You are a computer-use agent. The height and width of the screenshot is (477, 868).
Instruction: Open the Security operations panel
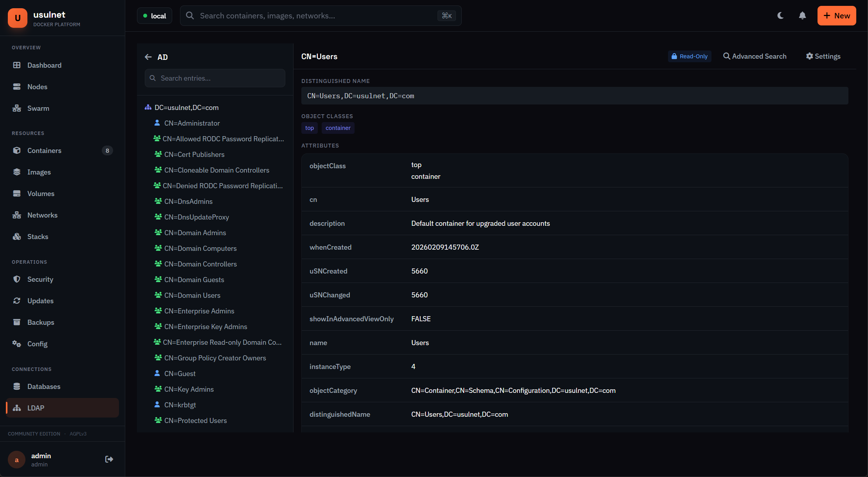pos(40,279)
